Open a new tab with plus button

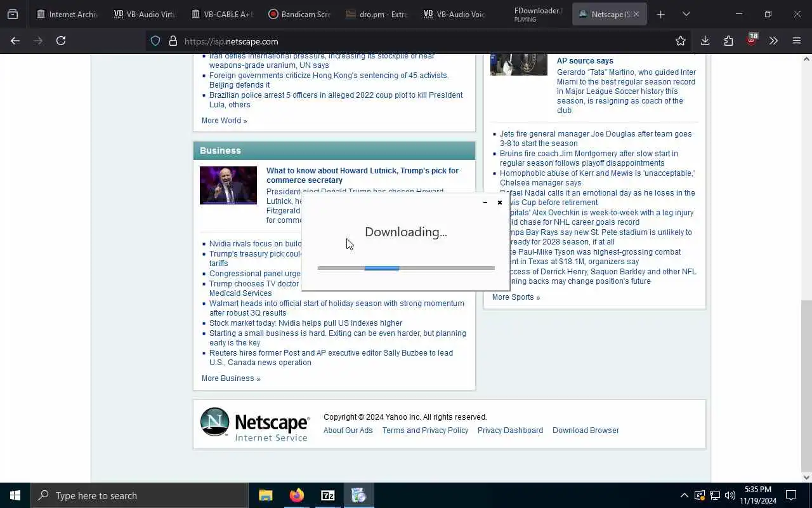click(660, 14)
